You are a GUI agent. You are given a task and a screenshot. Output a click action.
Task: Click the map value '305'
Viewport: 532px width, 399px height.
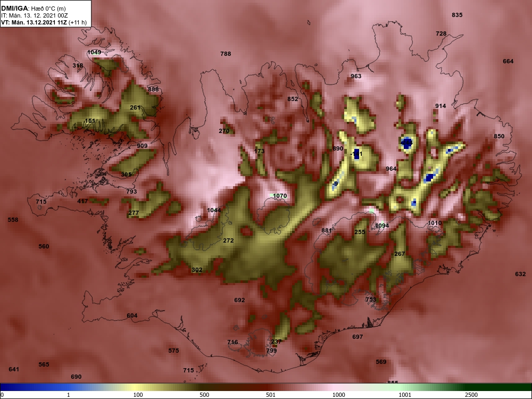point(126,174)
